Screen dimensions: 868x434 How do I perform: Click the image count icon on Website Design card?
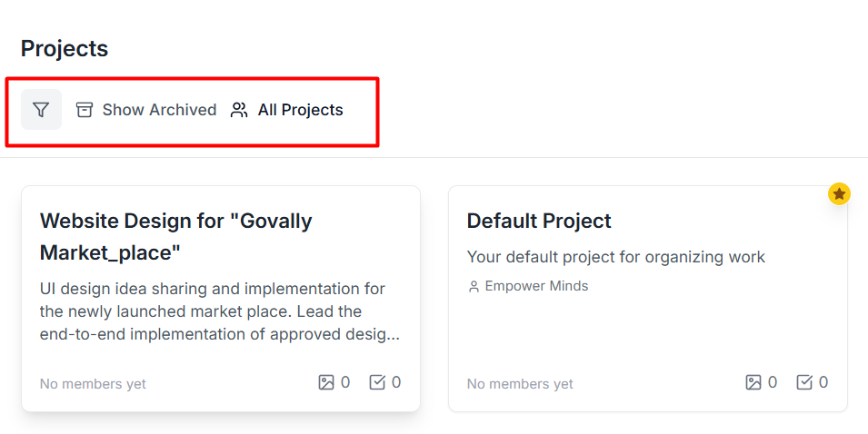click(326, 382)
